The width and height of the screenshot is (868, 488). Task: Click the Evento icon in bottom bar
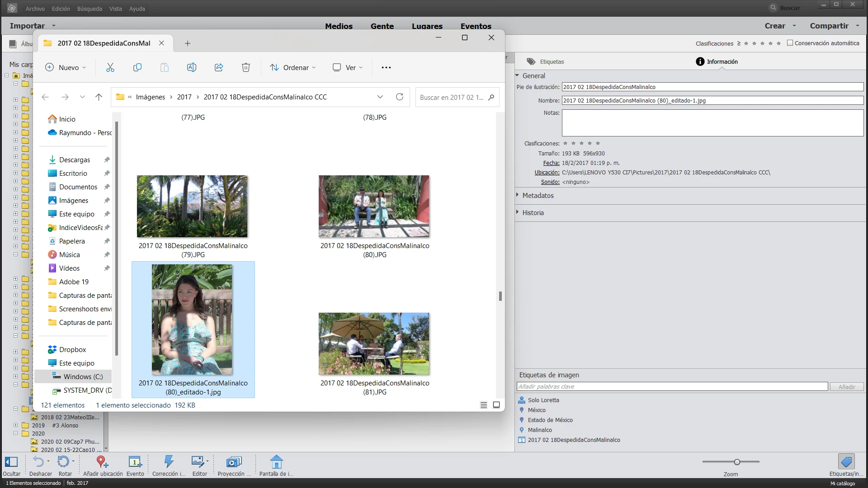(x=135, y=462)
